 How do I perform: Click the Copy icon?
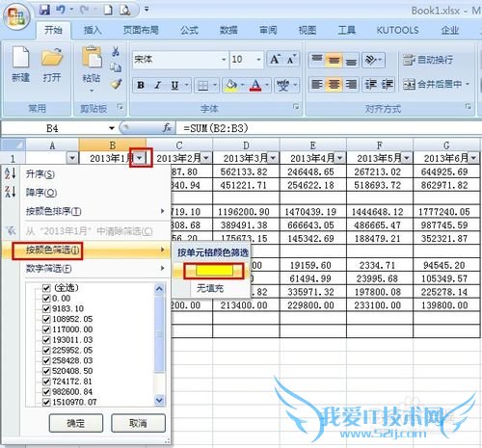(116, 67)
